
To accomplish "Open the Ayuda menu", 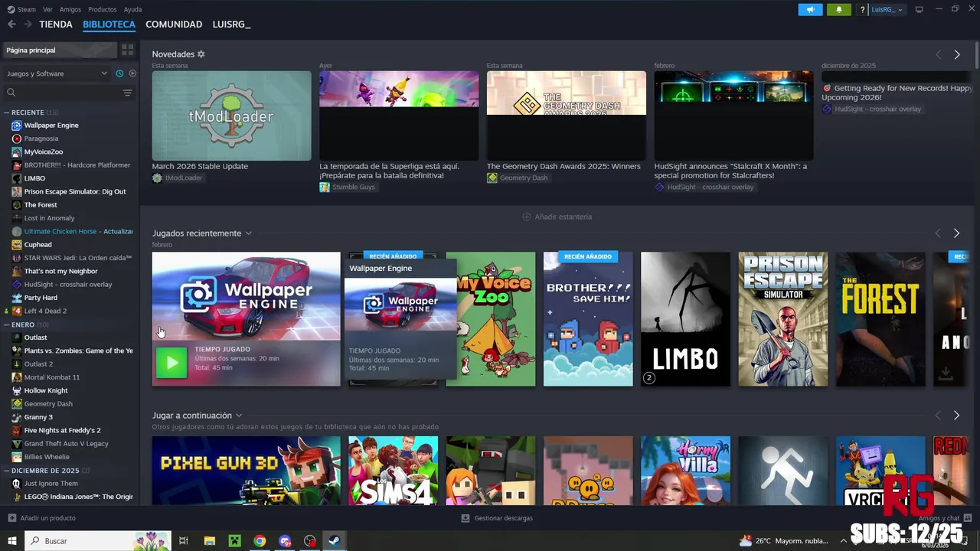I will tap(132, 9).
